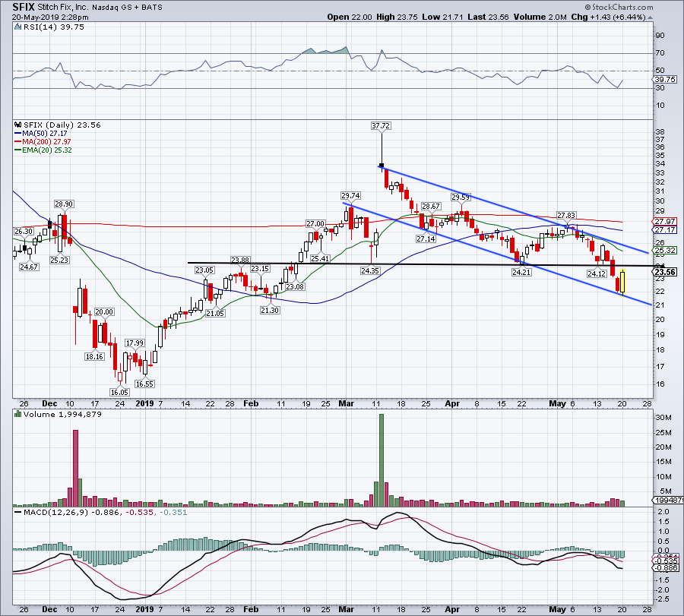
Task: Click the EMA(20) 25.32 legend entry
Action: point(43,150)
